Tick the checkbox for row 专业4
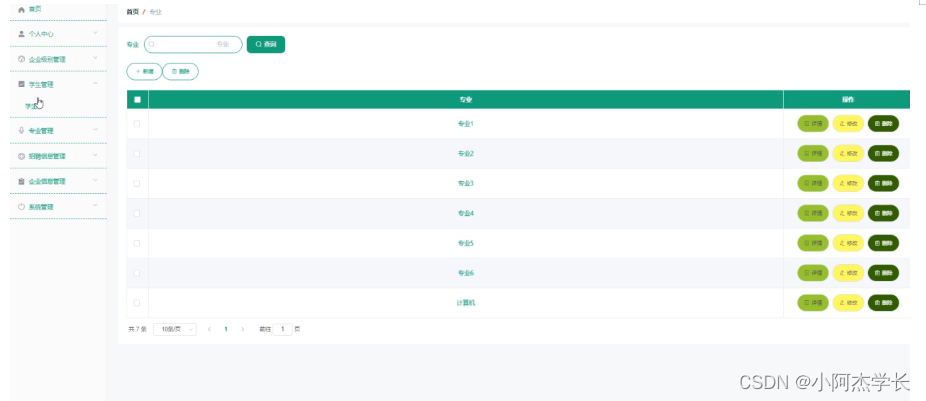Image resolution: width=926 pixels, height=401 pixels. (137, 213)
